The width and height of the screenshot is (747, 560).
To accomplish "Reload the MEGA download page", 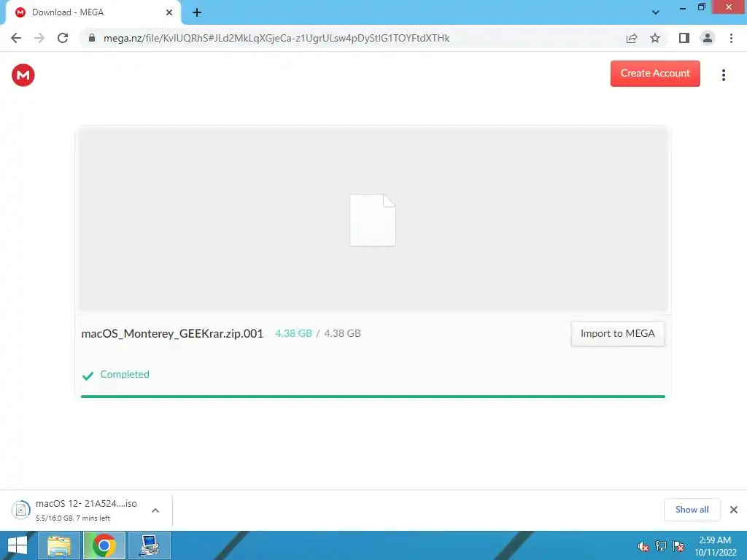I will click(x=63, y=38).
